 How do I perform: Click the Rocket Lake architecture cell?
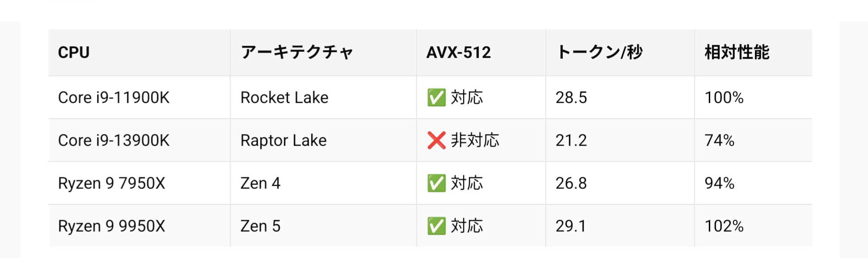(284, 98)
